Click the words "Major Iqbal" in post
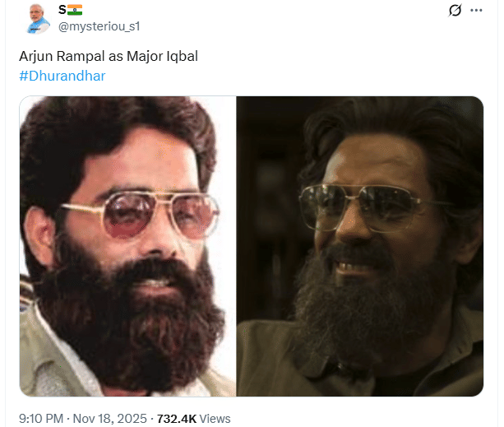This screenshot has height=427, width=504. tap(162, 56)
